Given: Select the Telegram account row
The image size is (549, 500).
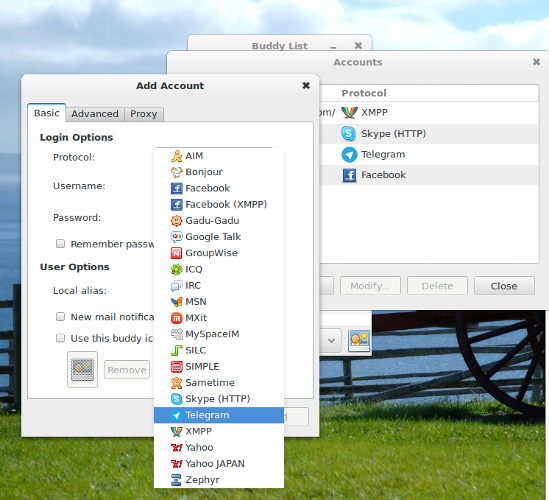Looking at the screenshot, I should 429,154.
